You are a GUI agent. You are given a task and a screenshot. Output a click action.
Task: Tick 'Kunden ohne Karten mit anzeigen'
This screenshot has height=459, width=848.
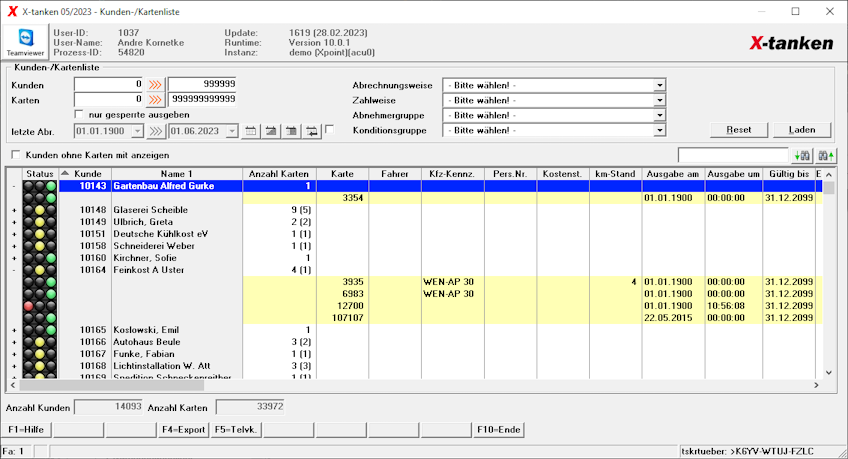(x=16, y=155)
